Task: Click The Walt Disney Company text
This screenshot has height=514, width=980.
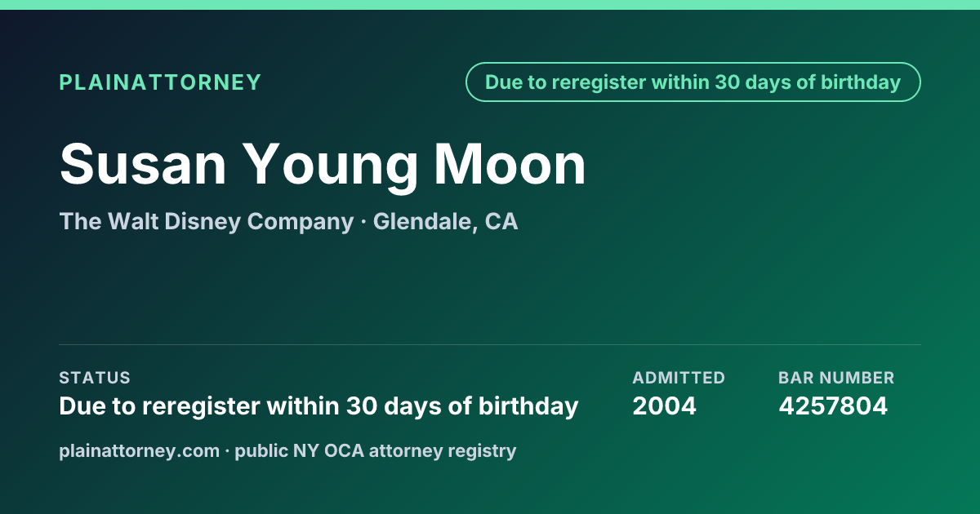Action: pyautogui.click(x=207, y=221)
